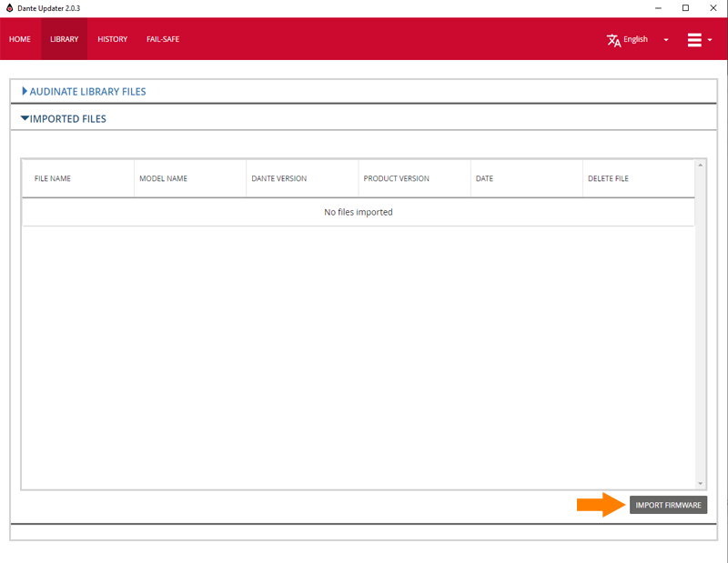Open the English language dropdown

665,40
